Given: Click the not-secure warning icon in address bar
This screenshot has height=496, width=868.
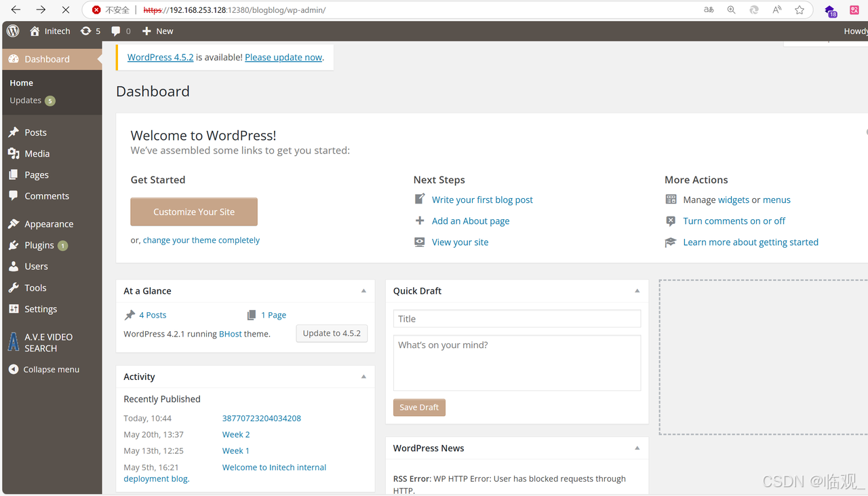Looking at the screenshot, I should pos(96,10).
